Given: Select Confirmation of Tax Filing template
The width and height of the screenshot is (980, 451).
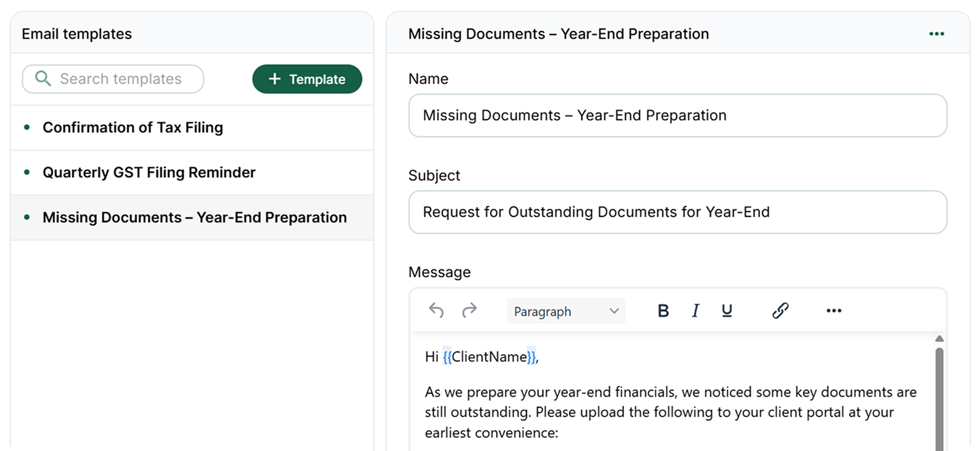Looking at the screenshot, I should coord(133,127).
